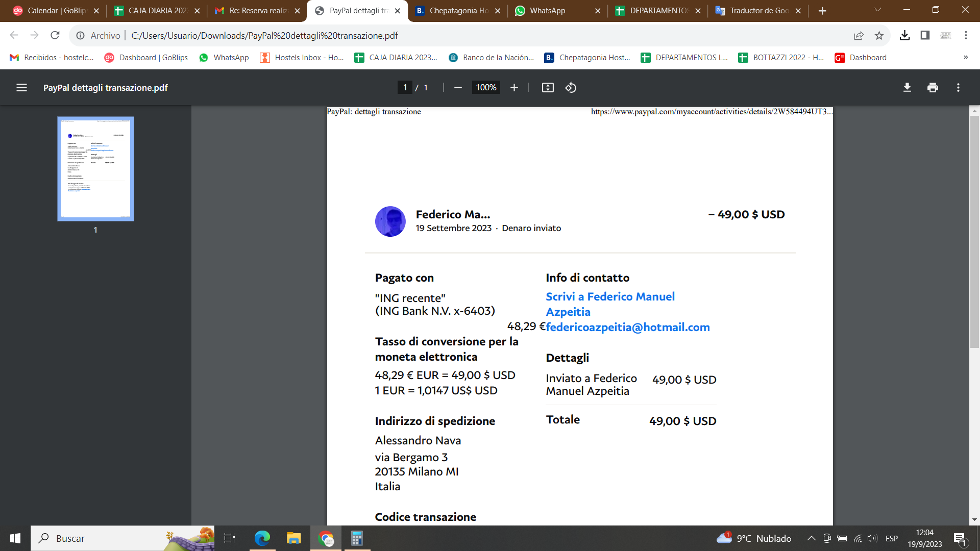The image size is (980, 551).
Task: Click the fit to page icon
Action: [x=548, y=88]
